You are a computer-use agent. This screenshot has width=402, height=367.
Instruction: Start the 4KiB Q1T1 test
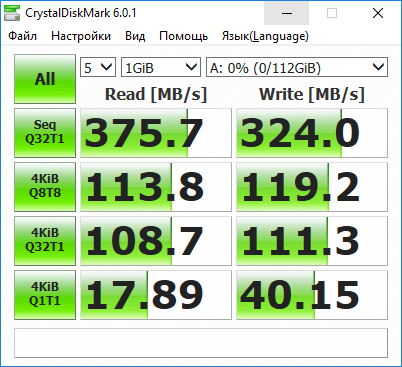45,295
